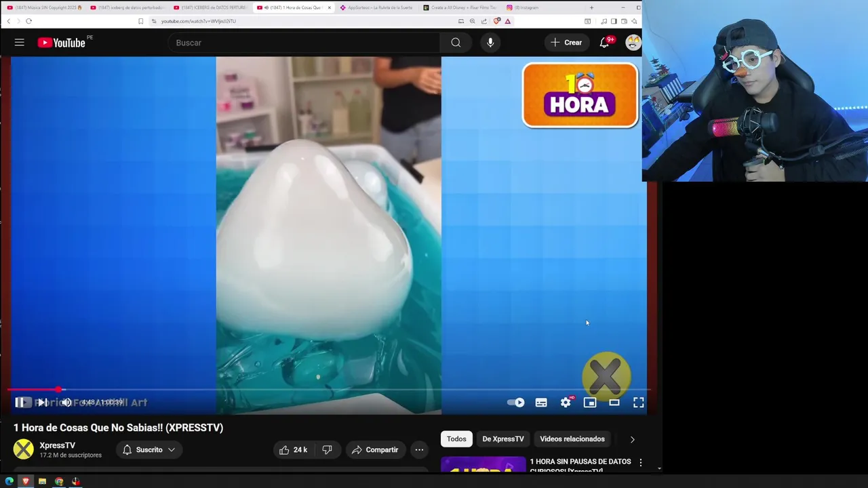Bookmark this page icon
868x488 pixels.
click(141, 21)
